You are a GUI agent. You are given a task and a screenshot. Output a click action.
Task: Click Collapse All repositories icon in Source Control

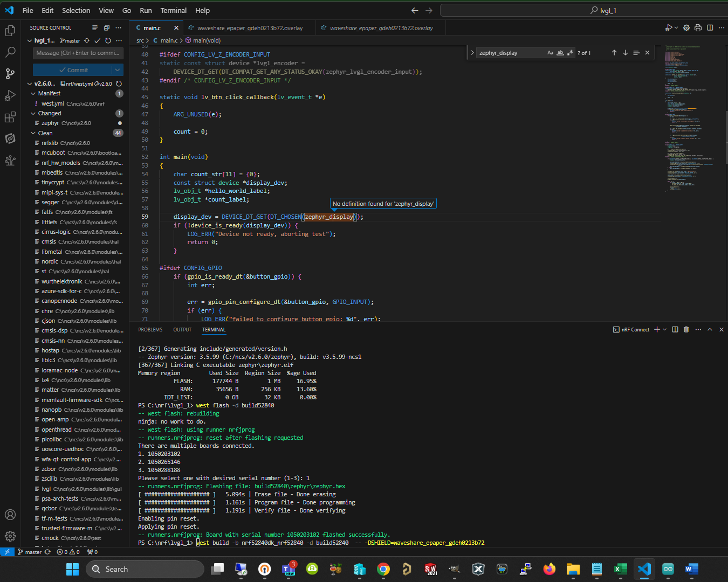(x=107, y=27)
